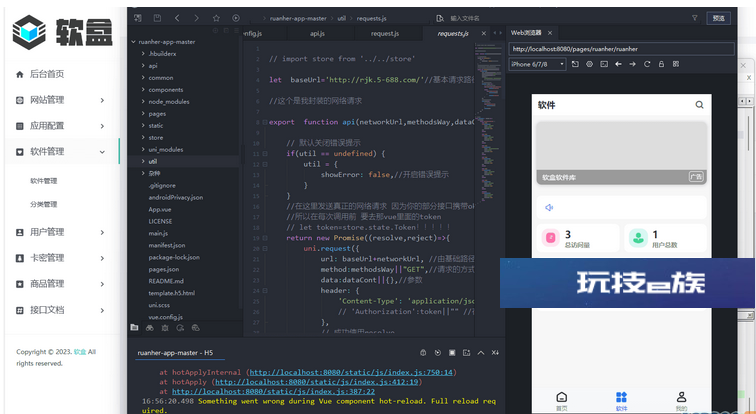Go back using the browser panel left arrow
The image size is (756, 414).
click(x=618, y=64)
